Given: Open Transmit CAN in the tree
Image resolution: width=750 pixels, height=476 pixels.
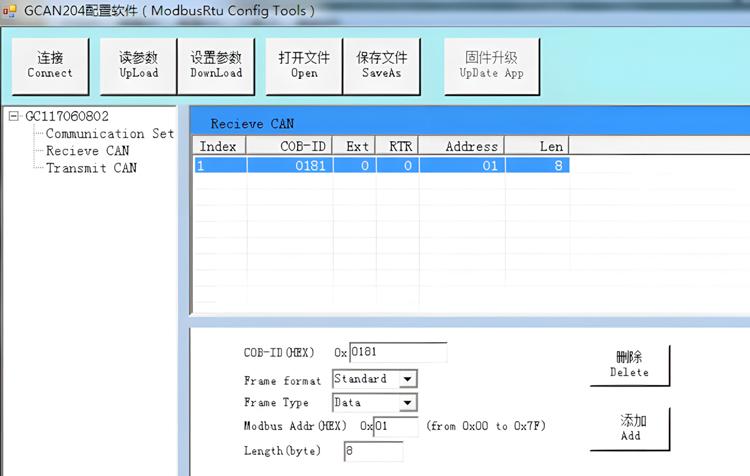Looking at the screenshot, I should pos(91,168).
